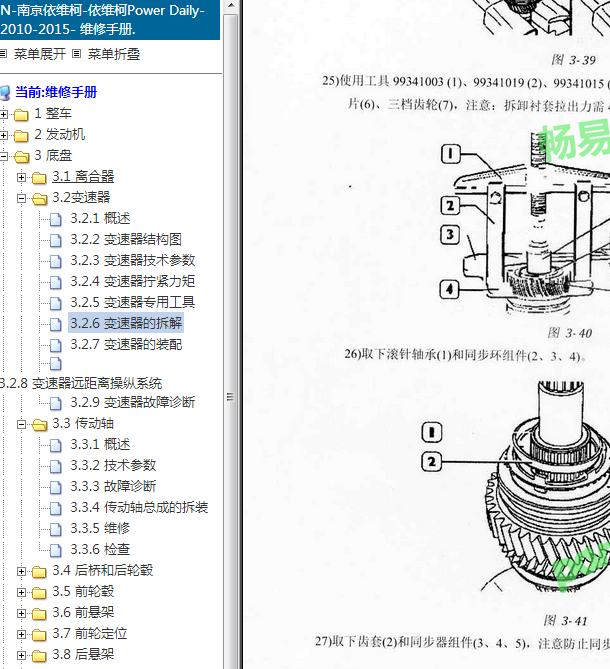Click the page icon of 3.2.2 变速器结构图
Image resolution: width=610 pixels, height=669 pixels.
(56, 240)
